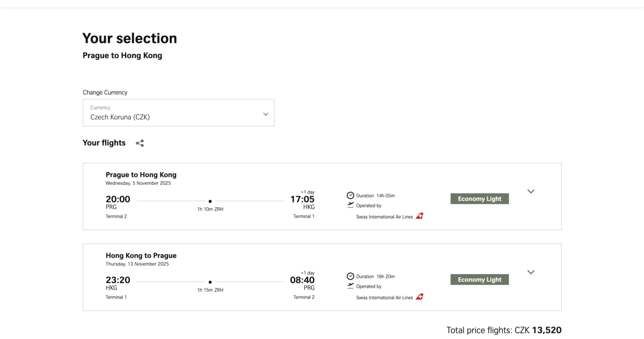The width and height of the screenshot is (644, 339).
Task: Click the stopover dot above 1h 10m ZRH
Action: [x=210, y=201]
